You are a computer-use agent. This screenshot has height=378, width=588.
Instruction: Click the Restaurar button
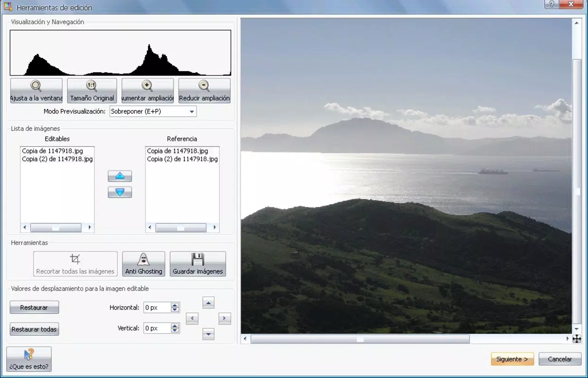point(34,308)
